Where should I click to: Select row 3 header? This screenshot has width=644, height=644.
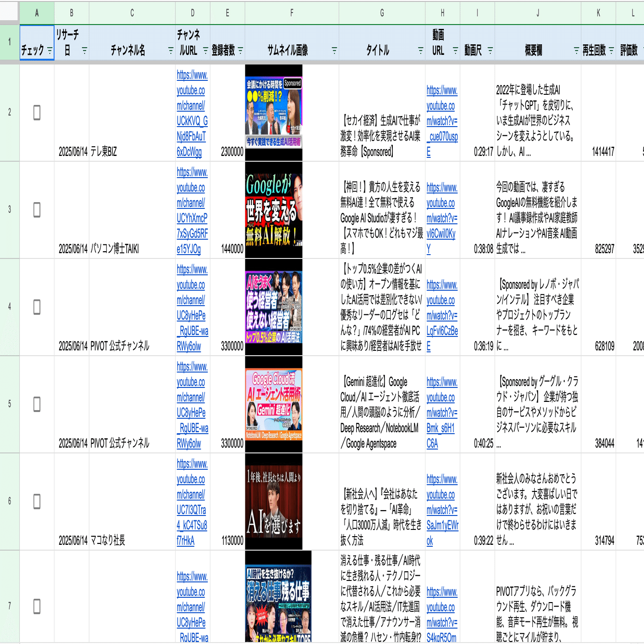(x=10, y=210)
